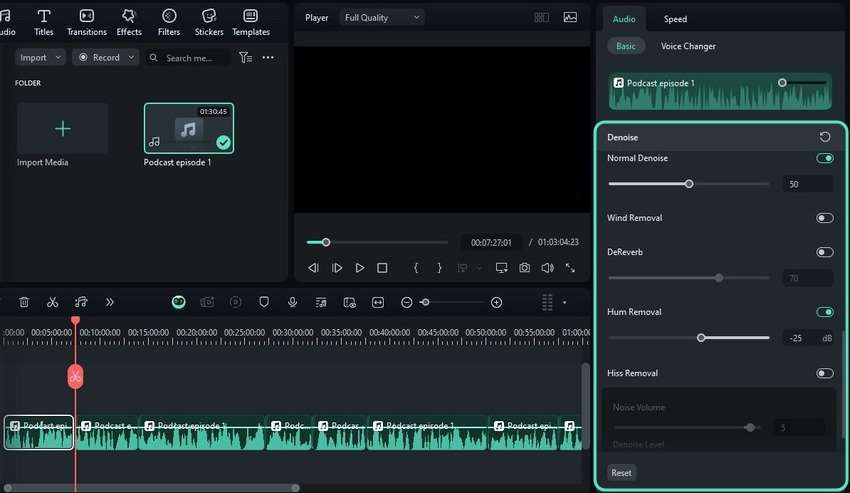Reset Denoise settings with circular arrow
This screenshot has height=493, width=850.
point(825,137)
